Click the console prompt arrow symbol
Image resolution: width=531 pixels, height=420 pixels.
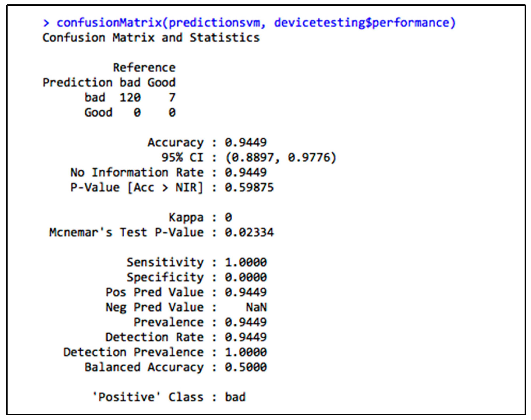pyautogui.click(x=46, y=23)
